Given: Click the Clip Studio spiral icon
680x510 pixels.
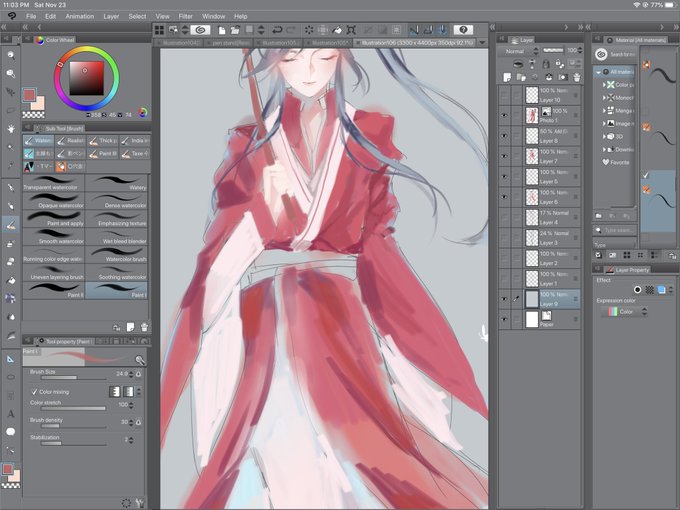Looking at the screenshot, I should pos(200,29).
